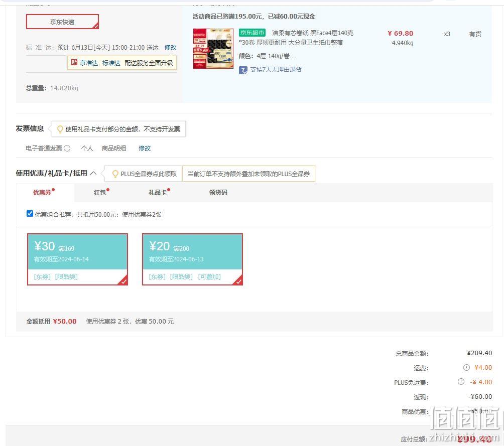Click 修改 in the invoice information row
504x446 pixels.
click(x=145, y=148)
